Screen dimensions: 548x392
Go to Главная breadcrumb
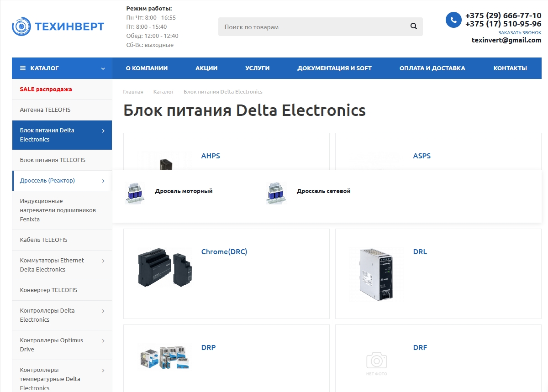133,92
